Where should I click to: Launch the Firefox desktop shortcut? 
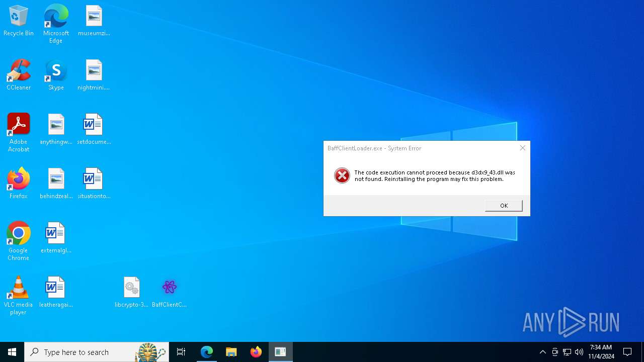(19, 184)
